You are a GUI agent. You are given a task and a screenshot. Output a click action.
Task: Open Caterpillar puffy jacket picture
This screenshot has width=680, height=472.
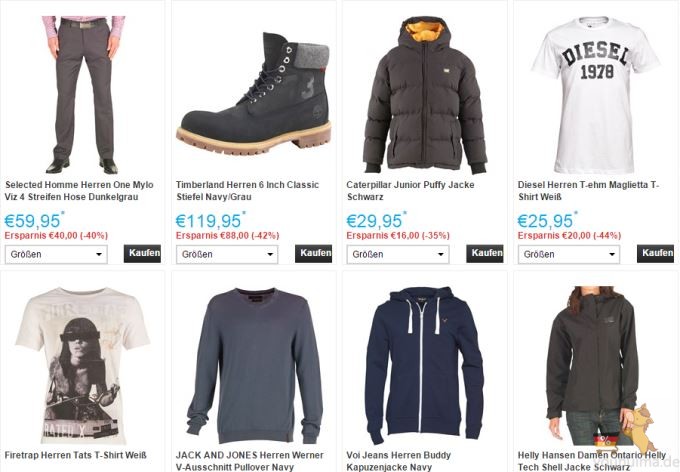[425, 95]
